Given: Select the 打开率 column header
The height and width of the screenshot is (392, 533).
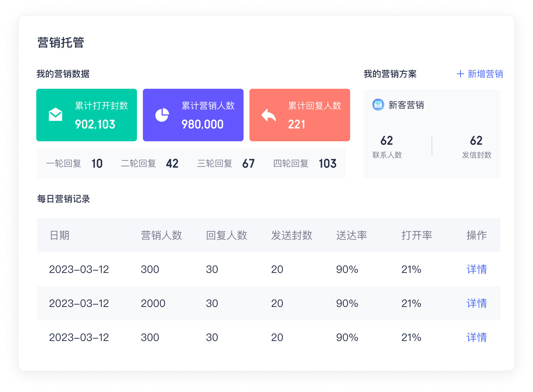Looking at the screenshot, I should [417, 235].
